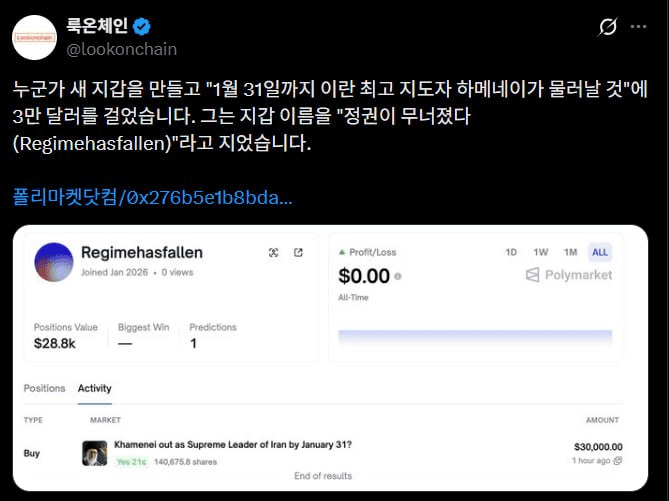Select the ALL time range
Image resolution: width=669 pixels, height=501 pixels.
pyautogui.click(x=599, y=252)
